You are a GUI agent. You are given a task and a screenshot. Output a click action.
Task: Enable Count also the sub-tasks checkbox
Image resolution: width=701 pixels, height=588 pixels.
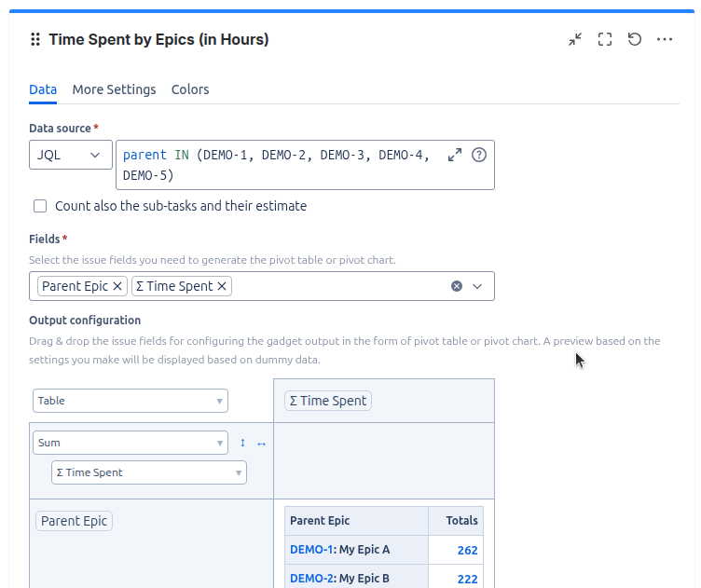[40, 206]
